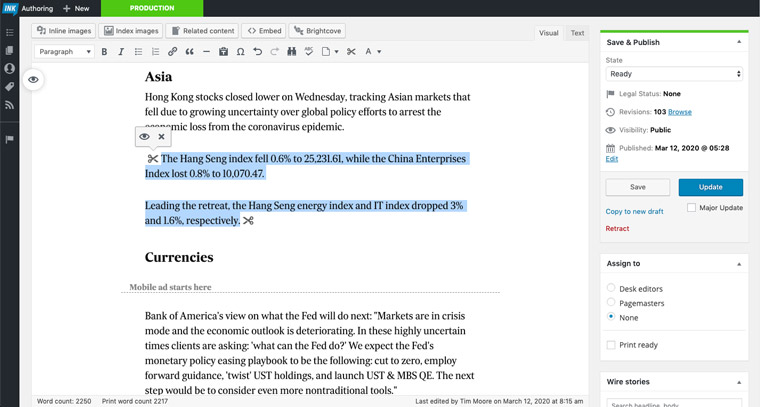Image resolution: width=760 pixels, height=407 pixels.
Task: Open the text color A dropdown
Action: pos(373,51)
